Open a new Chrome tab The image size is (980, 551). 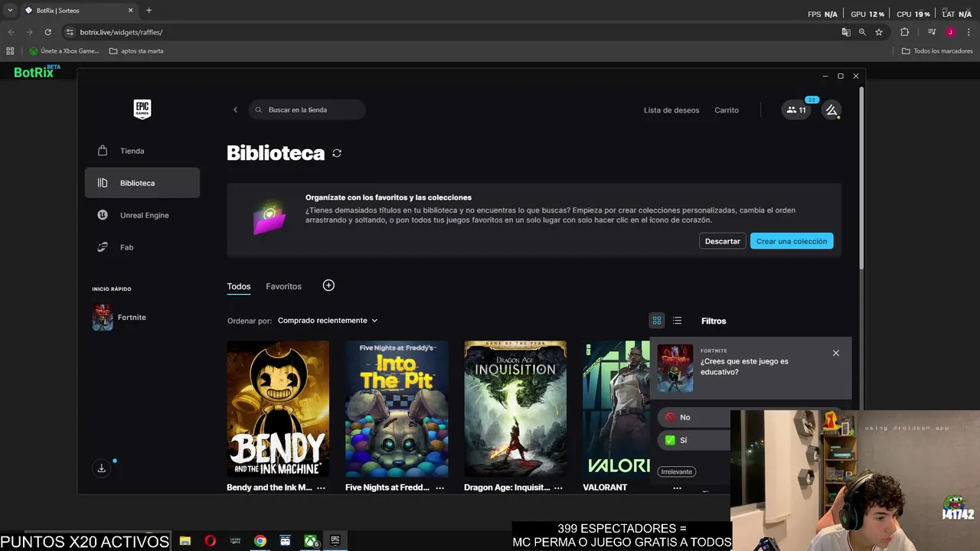(149, 11)
